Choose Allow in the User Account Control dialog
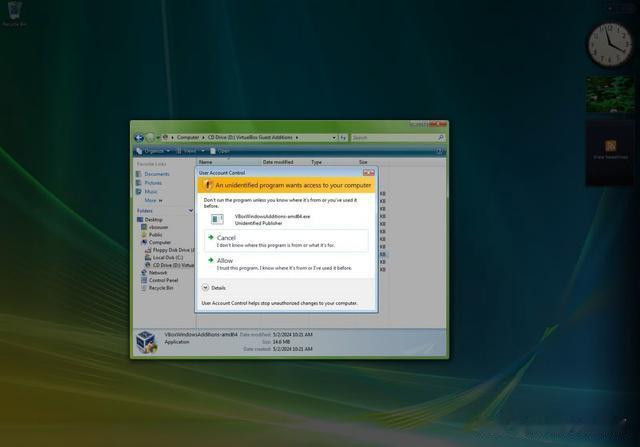 point(286,264)
